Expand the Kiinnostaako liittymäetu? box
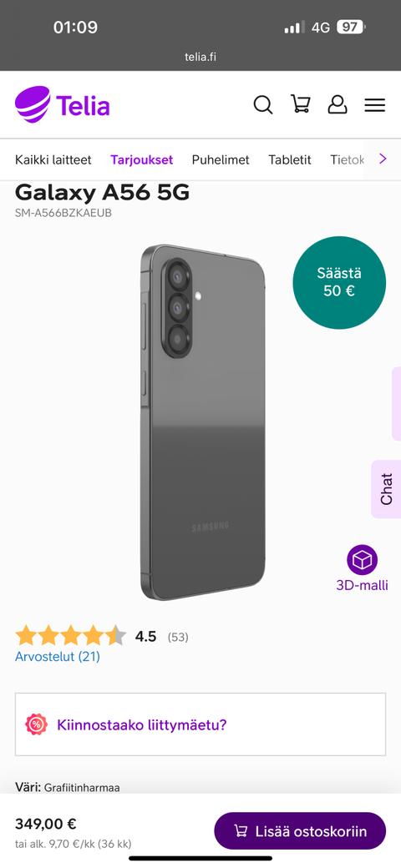This screenshot has width=401, height=868. pyautogui.click(x=200, y=724)
